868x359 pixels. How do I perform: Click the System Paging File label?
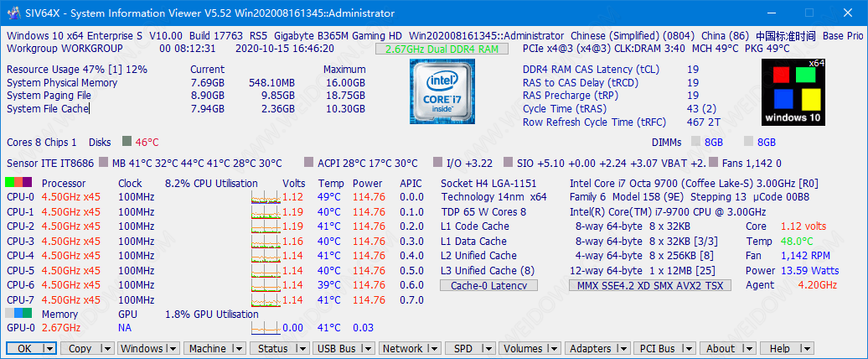[49, 96]
